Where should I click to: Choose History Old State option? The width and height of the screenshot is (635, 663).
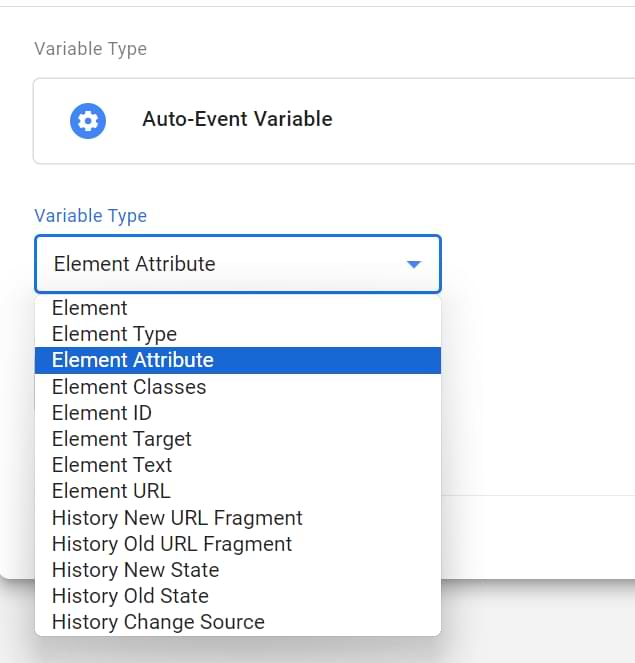pos(130,595)
